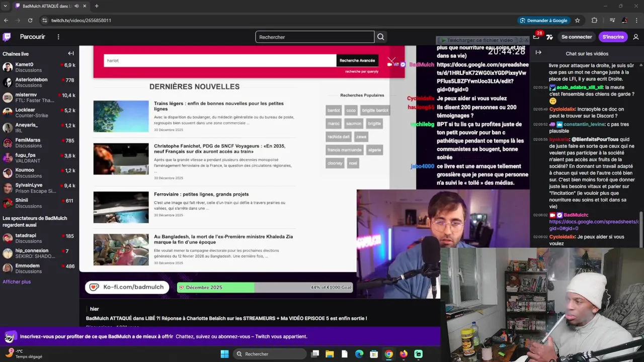Click Demander à Google in address bar
This screenshot has width=644, height=362.
(543, 20)
